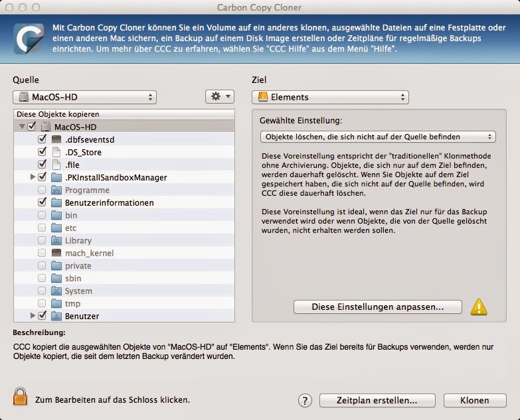
Task: Click the tmp folder icon
Action: pyautogui.click(x=56, y=303)
